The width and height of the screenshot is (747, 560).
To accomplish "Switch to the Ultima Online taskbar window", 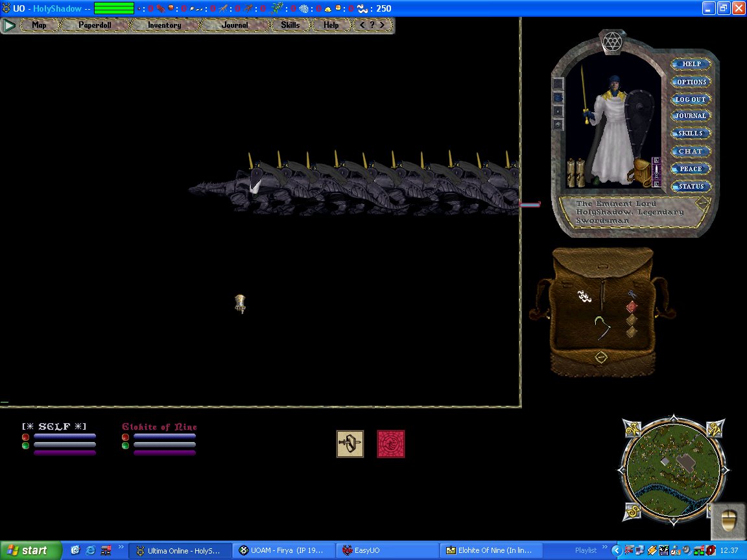I will (x=180, y=550).
